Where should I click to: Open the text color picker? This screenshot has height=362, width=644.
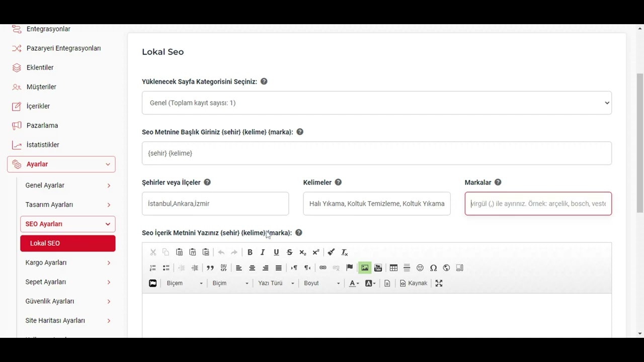click(x=354, y=283)
